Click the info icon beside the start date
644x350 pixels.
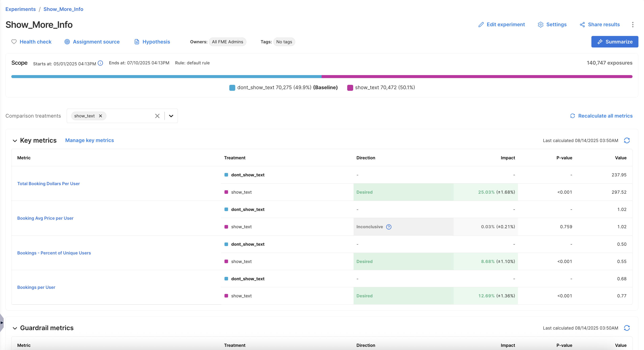point(100,63)
